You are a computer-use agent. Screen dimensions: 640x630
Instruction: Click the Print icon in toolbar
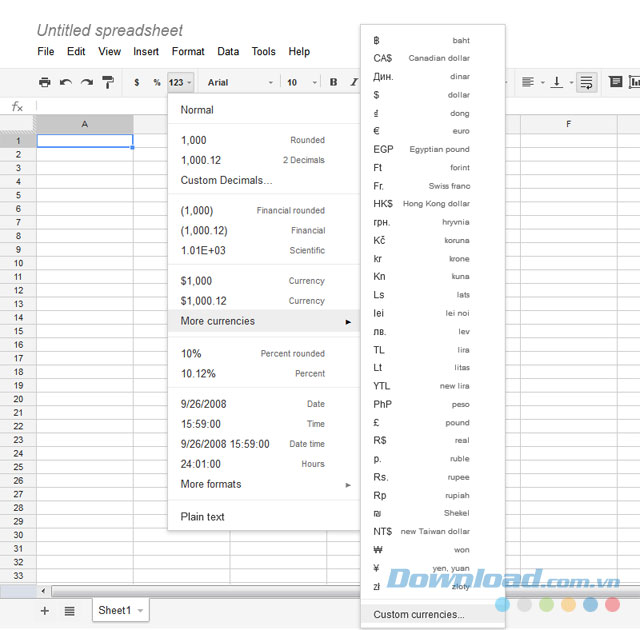click(44, 82)
